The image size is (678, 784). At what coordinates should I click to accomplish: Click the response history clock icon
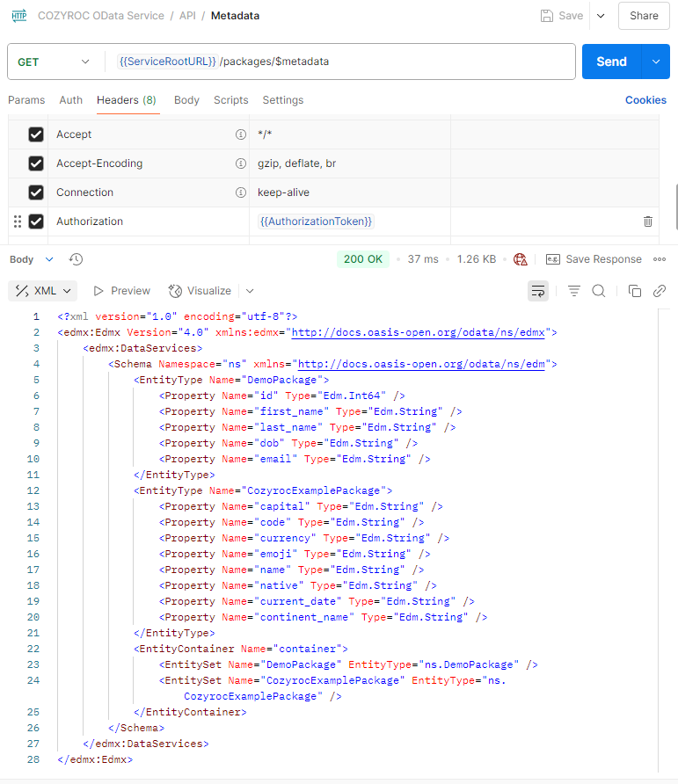coord(77,259)
